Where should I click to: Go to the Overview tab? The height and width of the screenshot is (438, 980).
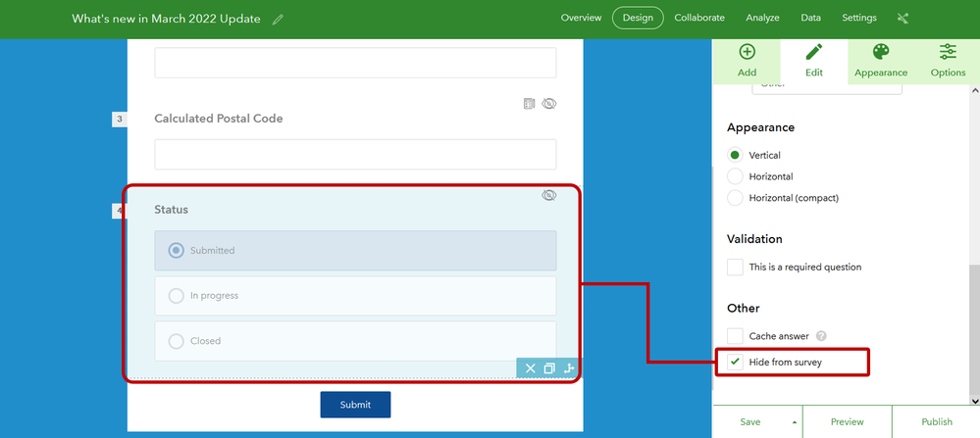(x=582, y=18)
